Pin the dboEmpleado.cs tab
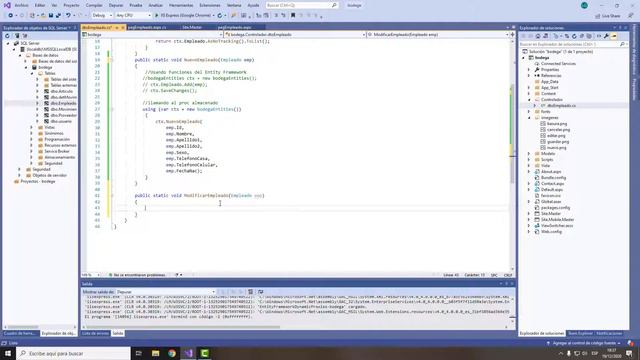This screenshot has height=360, width=640. coord(116,27)
